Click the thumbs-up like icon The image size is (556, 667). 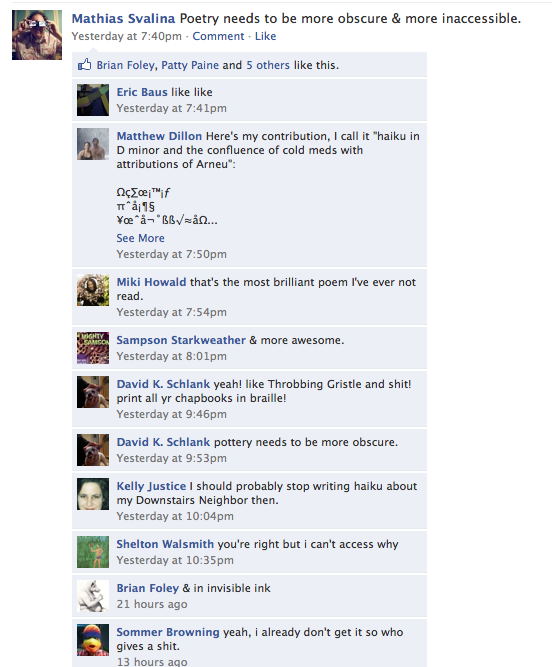(x=85, y=65)
